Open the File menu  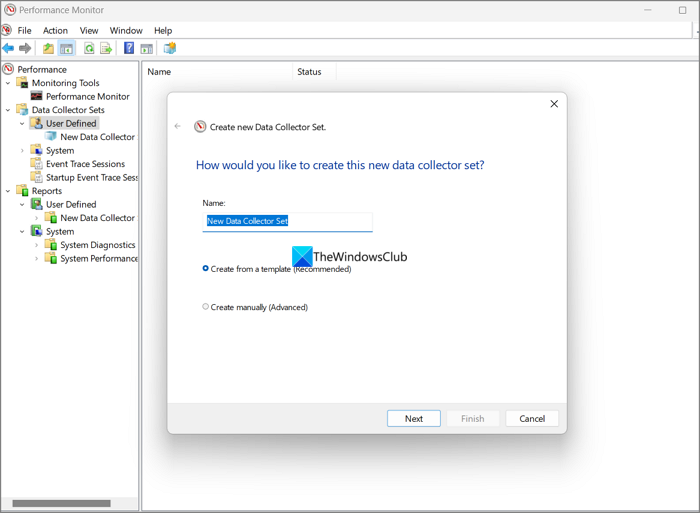[x=24, y=30]
